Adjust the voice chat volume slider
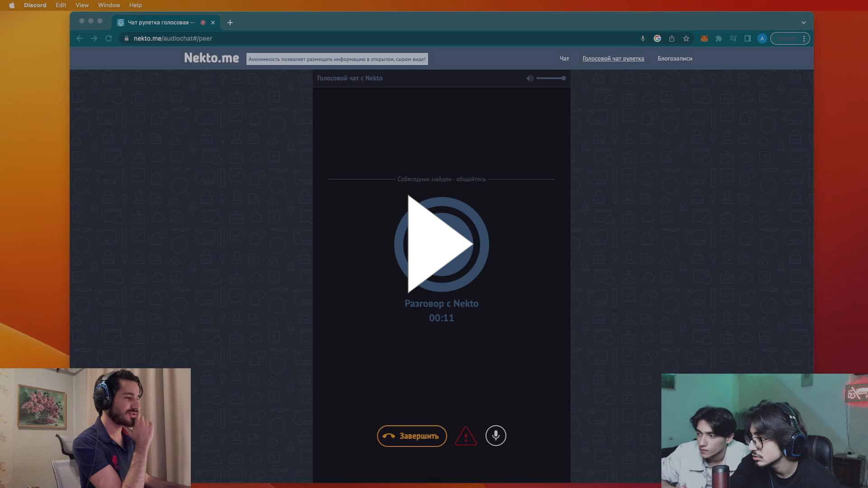This screenshot has height=488, width=868. 551,79
